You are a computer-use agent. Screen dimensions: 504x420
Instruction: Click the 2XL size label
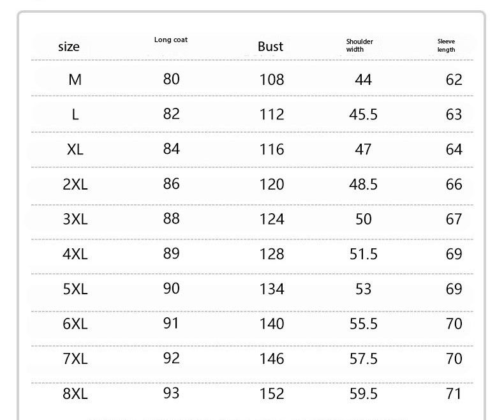point(75,184)
